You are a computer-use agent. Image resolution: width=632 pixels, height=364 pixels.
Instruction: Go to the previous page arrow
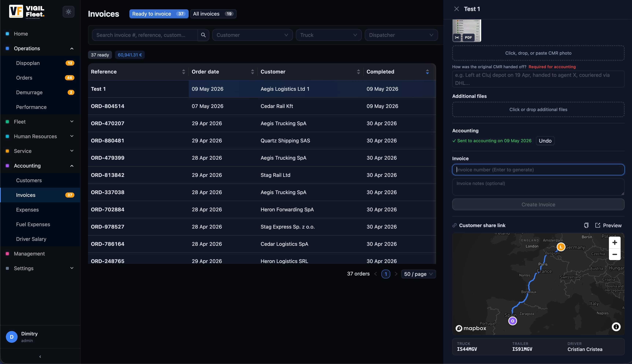click(x=376, y=274)
